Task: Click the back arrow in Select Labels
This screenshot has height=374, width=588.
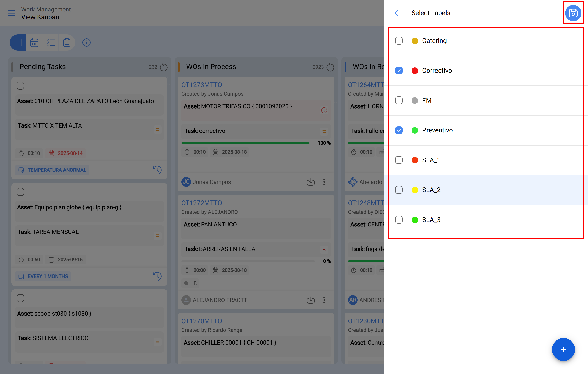Action: (x=398, y=13)
